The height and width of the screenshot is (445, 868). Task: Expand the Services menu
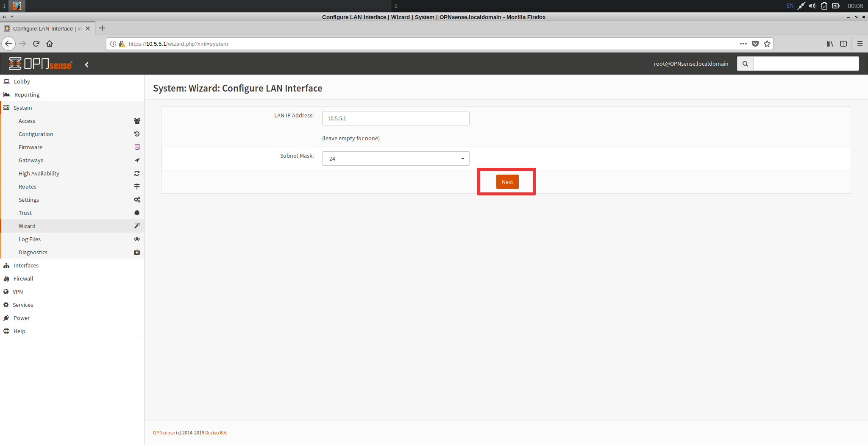pyautogui.click(x=72, y=305)
